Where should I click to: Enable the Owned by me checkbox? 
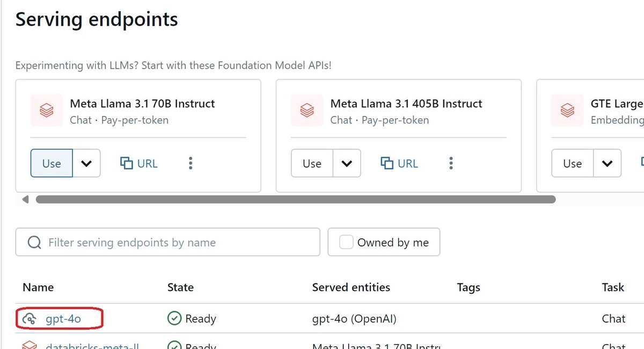pos(346,242)
